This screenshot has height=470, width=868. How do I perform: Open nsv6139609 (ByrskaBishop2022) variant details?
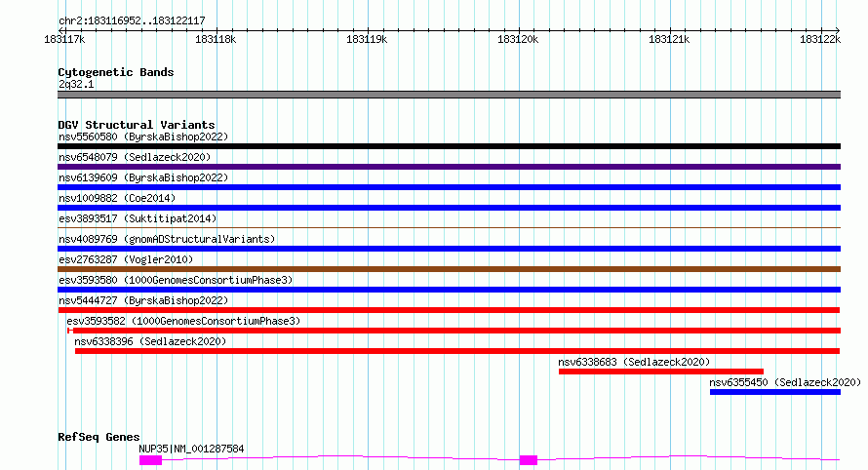[143, 177]
